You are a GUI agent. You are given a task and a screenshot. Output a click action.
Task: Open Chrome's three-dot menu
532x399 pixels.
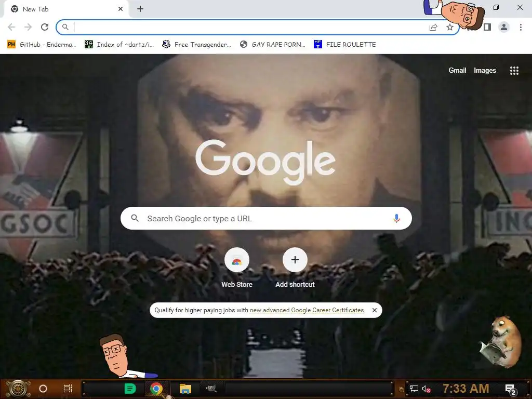[521, 27]
